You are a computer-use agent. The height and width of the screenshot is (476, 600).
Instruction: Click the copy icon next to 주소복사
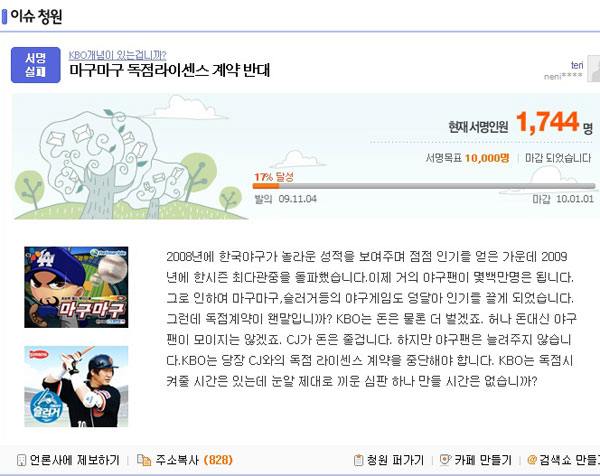click(x=144, y=460)
